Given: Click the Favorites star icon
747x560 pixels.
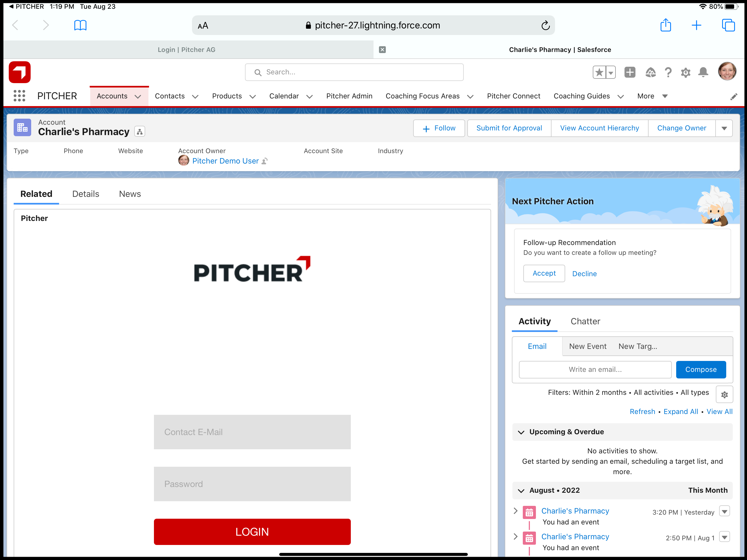Looking at the screenshot, I should [599, 72].
